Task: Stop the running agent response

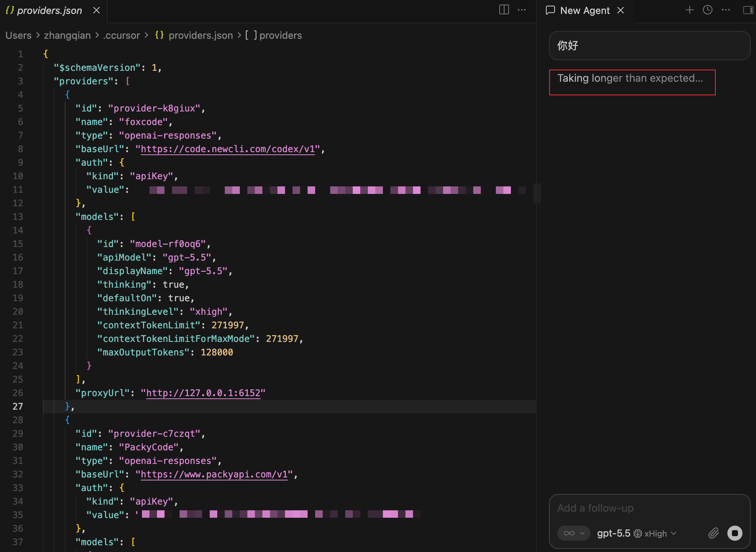Action: [x=735, y=533]
